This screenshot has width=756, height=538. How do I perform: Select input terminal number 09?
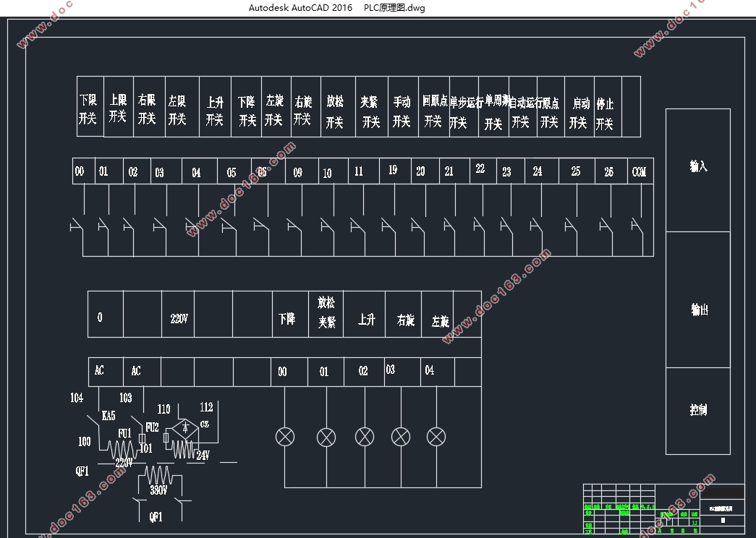pyautogui.click(x=298, y=173)
